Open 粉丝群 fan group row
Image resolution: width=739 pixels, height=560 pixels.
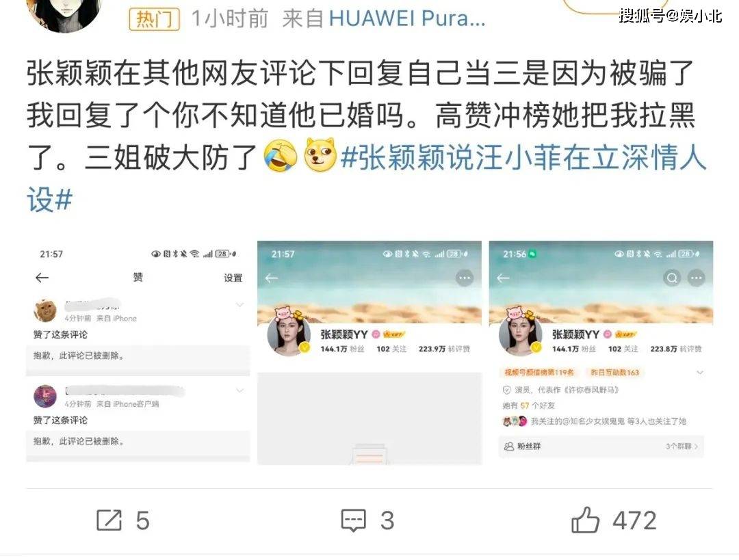(601, 446)
